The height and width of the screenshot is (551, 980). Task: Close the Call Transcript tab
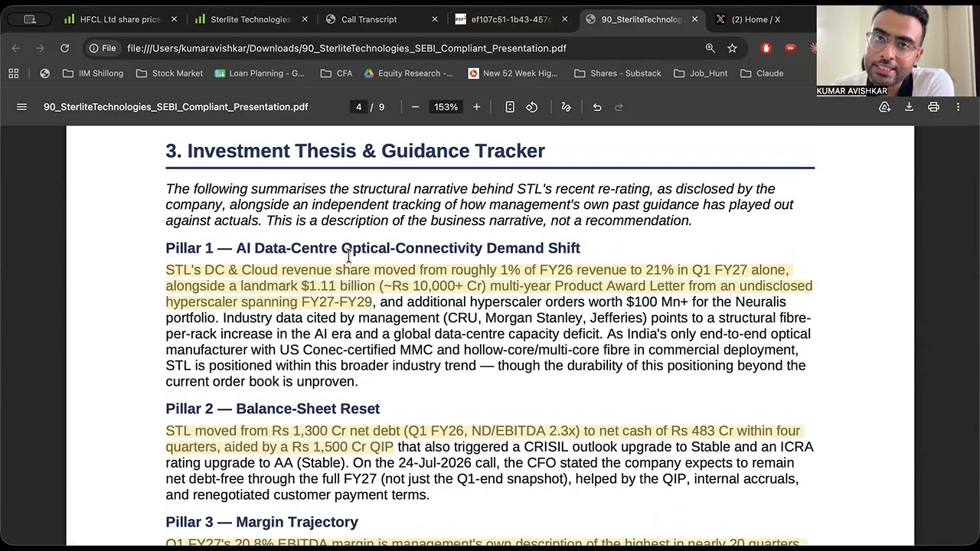tap(434, 19)
